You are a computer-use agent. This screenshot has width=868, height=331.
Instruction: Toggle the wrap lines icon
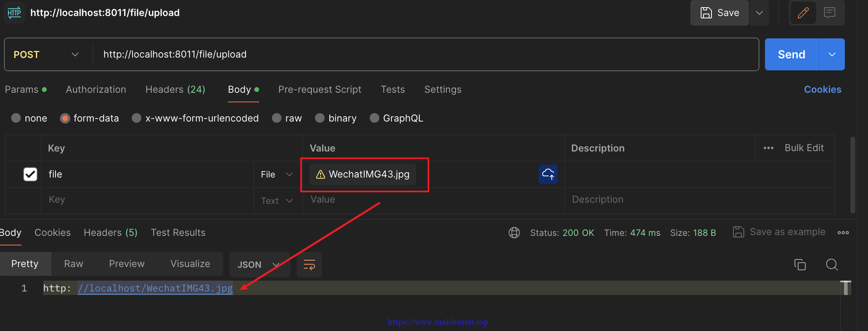pyautogui.click(x=309, y=265)
